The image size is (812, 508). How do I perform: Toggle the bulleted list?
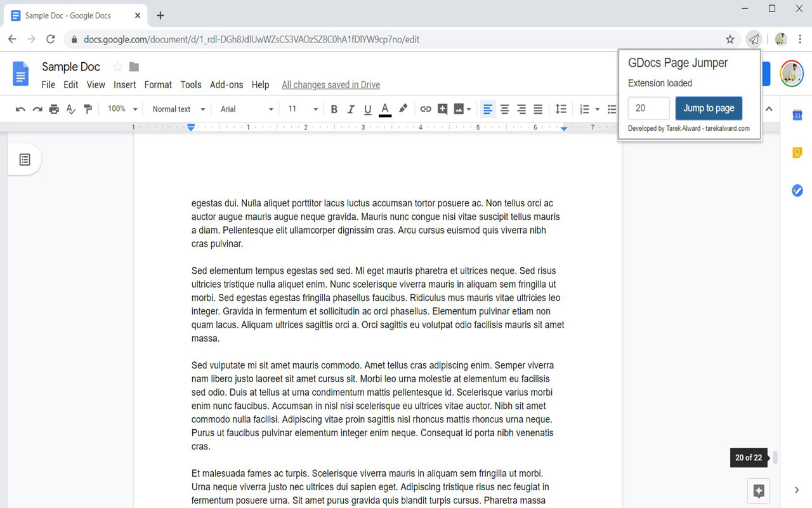(x=612, y=109)
